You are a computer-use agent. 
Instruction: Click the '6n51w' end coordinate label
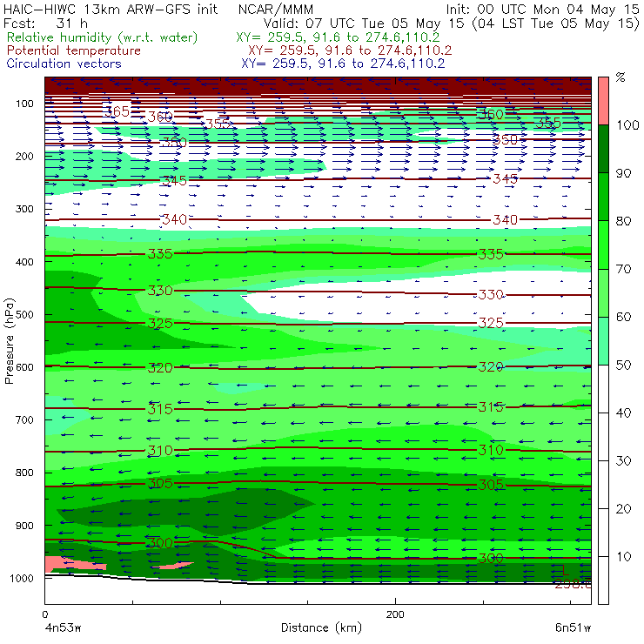pyautogui.click(x=573, y=627)
